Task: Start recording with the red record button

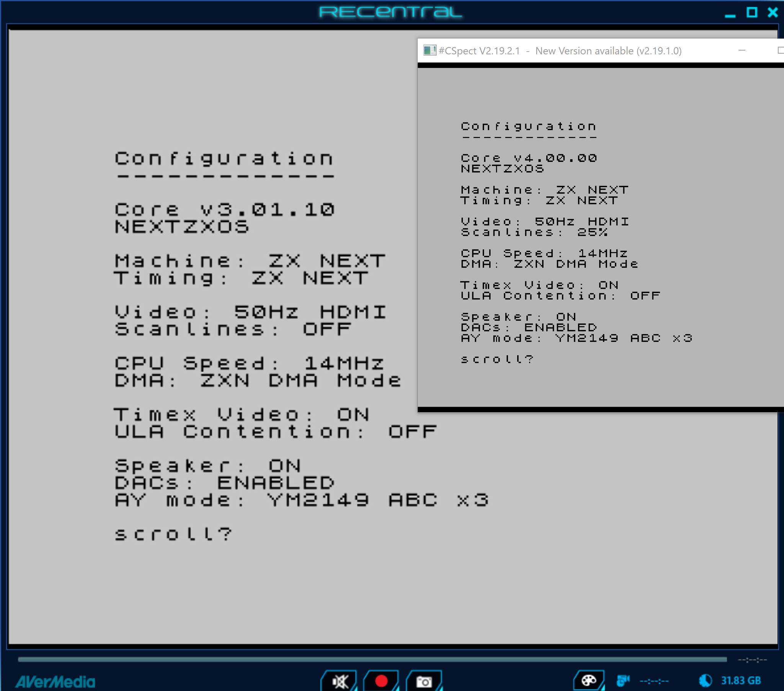Action: tap(381, 681)
